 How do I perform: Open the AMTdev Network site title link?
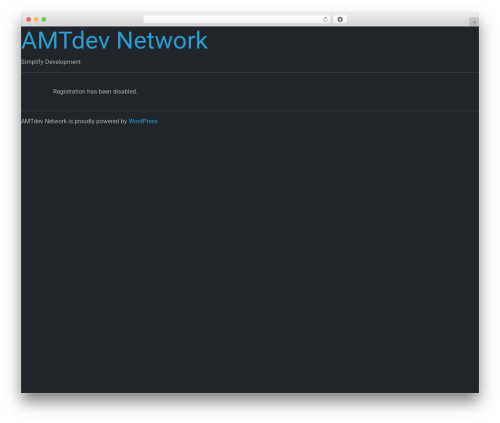point(114,40)
